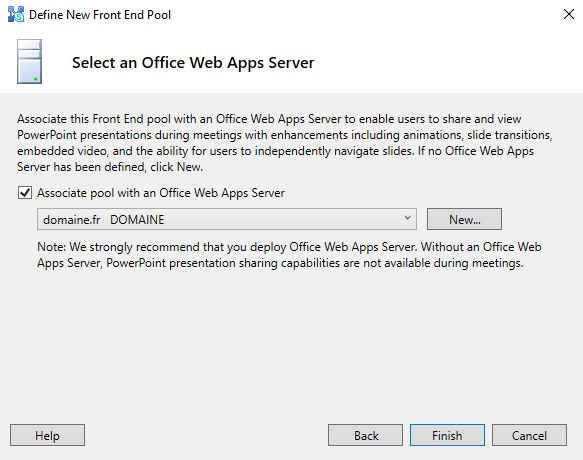Close the Define New Front End Pool dialog

pyautogui.click(x=568, y=15)
